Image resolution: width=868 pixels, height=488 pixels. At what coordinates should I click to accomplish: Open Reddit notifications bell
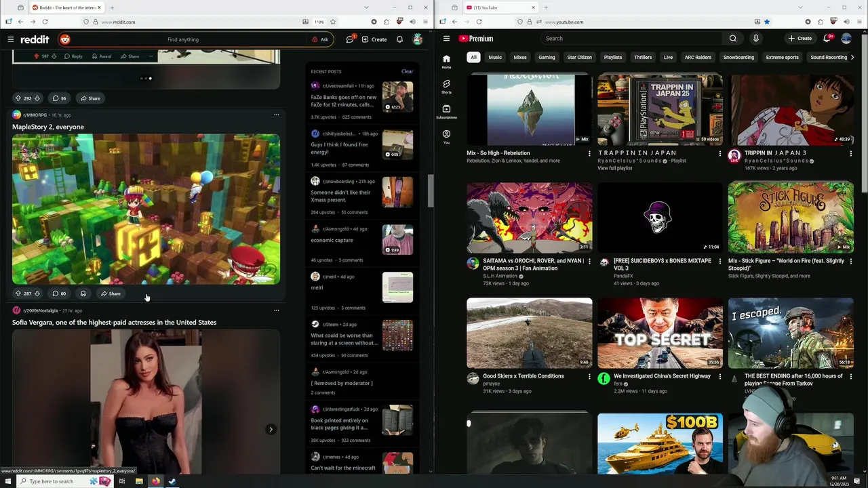click(399, 39)
